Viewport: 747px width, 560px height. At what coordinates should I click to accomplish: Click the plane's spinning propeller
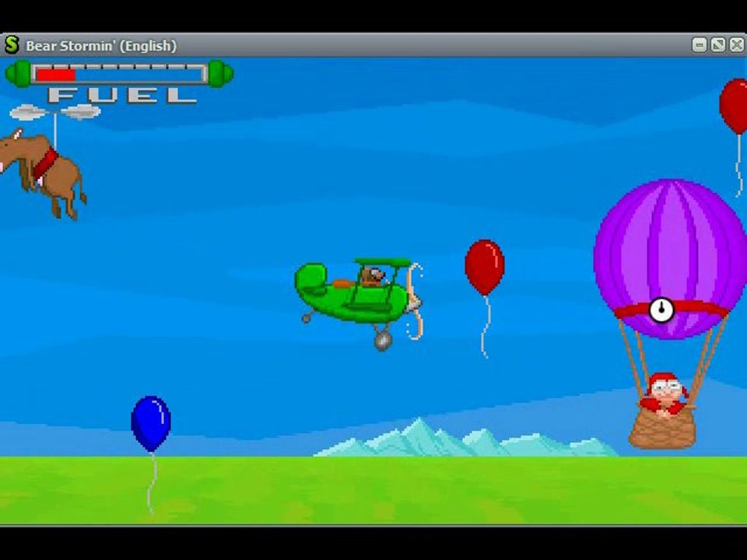tap(415, 301)
